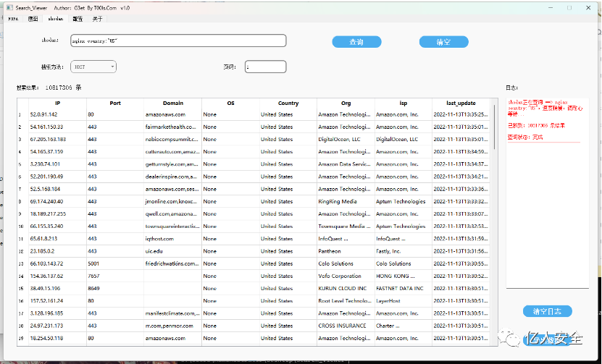This screenshot has height=364, width=602.
Task: Click port cell 7657
Action: (x=114, y=276)
